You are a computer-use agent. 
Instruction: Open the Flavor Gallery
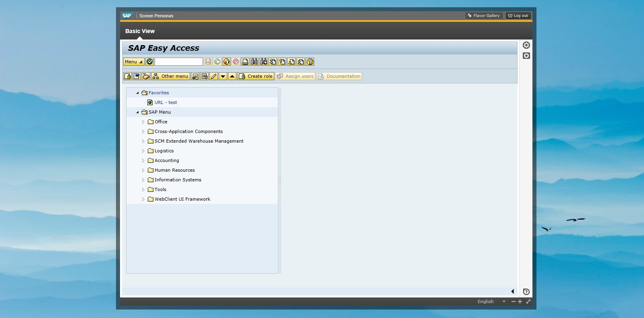point(484,16)
